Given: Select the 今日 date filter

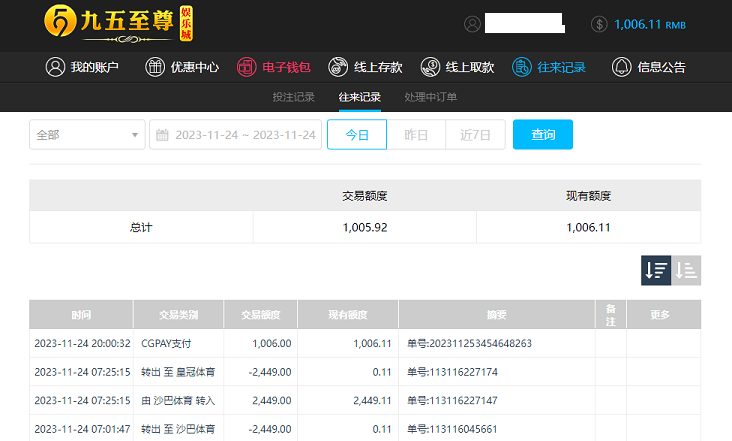Looking at the screenshot, I should pyautogui.click(x=357, y=135).
